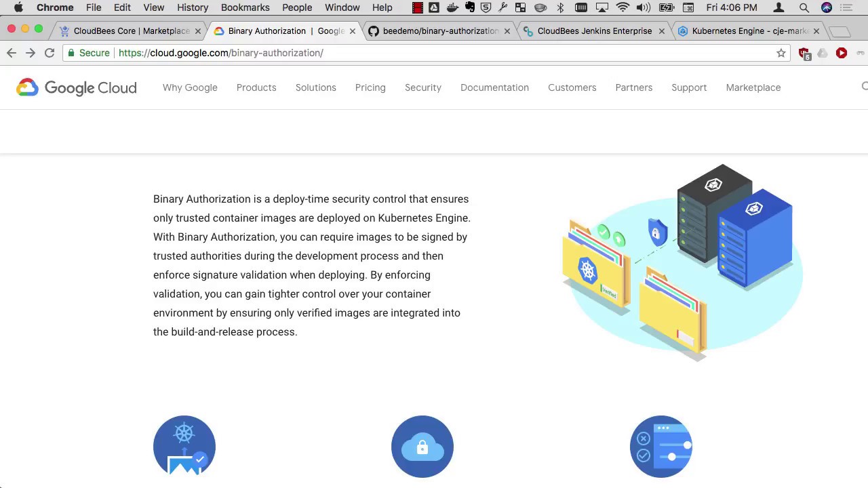Viewport: 868px width, 488px height.
Task: Click the secure lock site info
Action: coord(89,53)
